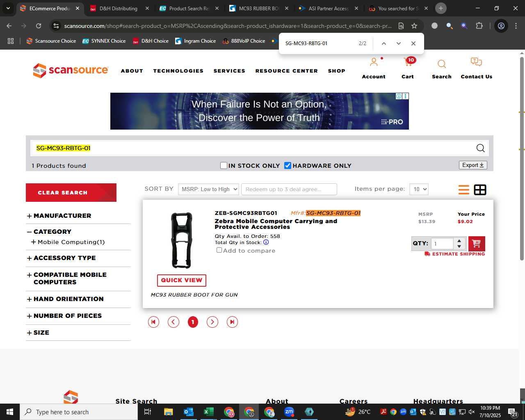Open the Services menu
The height and width of the screenshot is (420, 525).
coord(229,71)
